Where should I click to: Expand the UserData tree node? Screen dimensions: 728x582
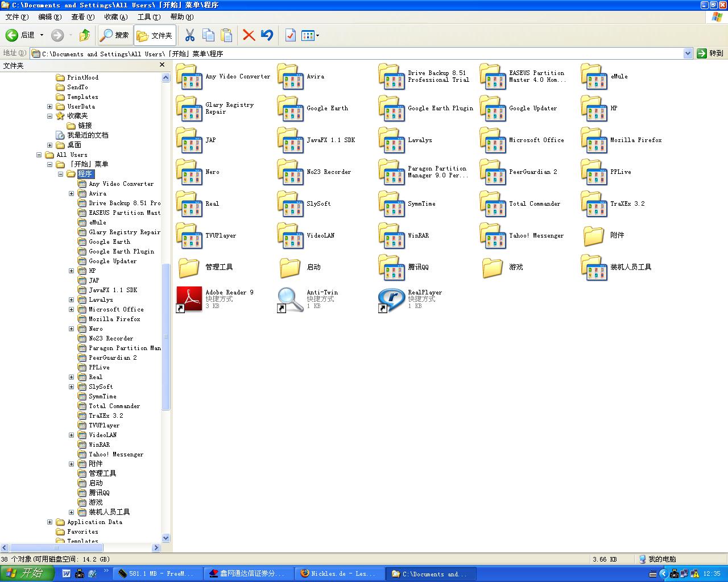click(49, 106)
